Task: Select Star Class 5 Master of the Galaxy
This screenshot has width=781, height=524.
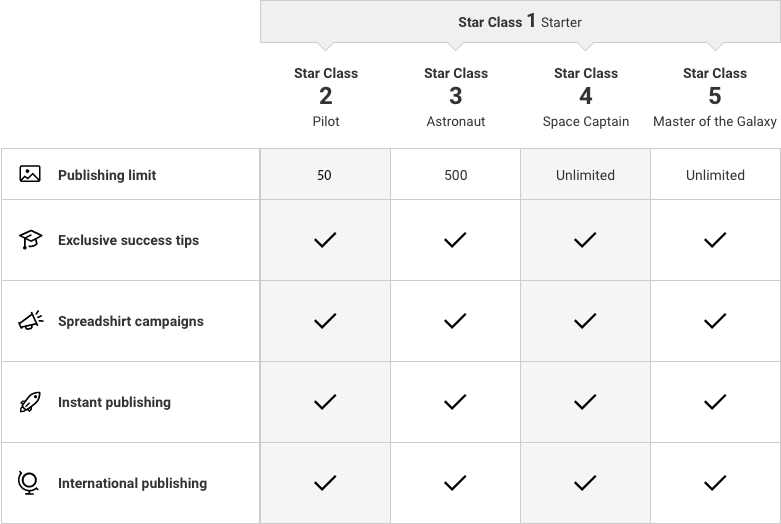Action: coord(715,96)
